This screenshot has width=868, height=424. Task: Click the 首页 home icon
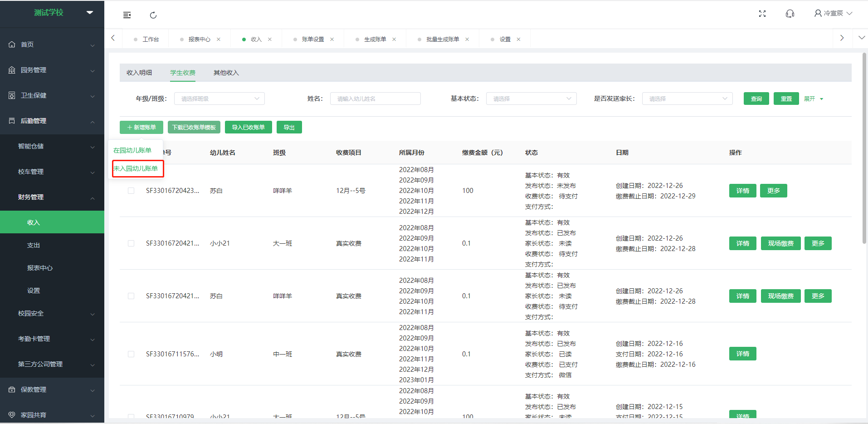point(12,44)
